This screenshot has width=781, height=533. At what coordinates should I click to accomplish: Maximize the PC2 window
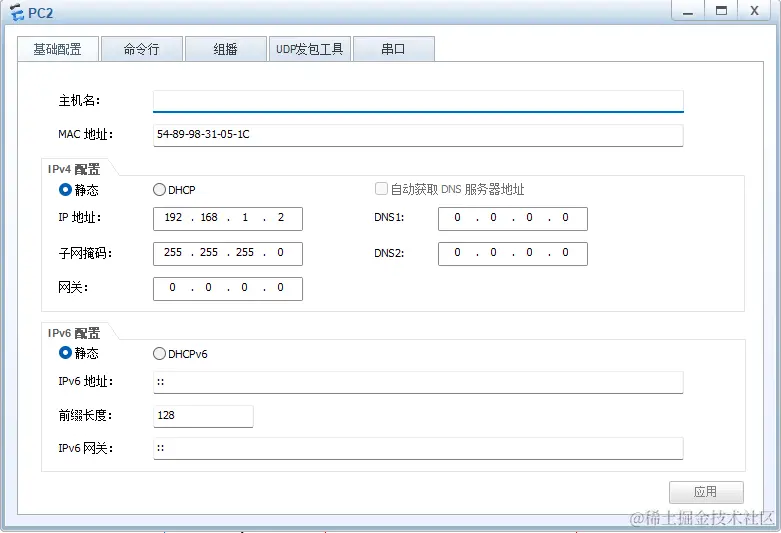pyautogui.click(x=721, y=10)
